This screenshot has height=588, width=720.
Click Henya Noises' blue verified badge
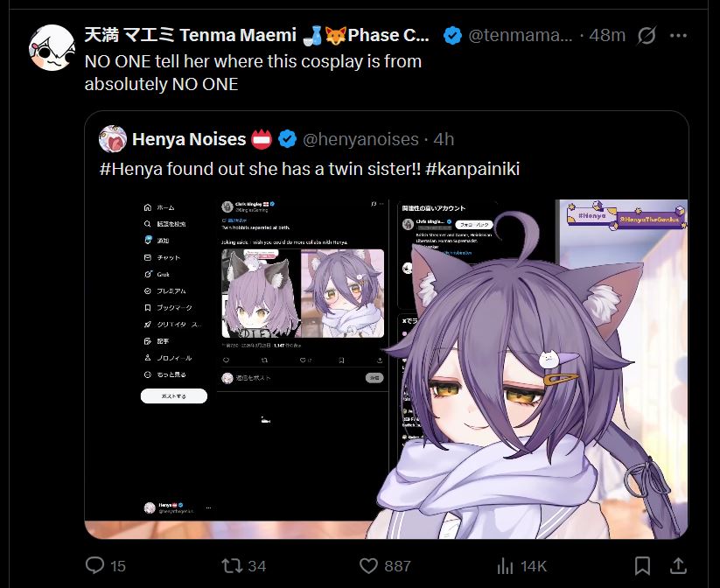point(288,139)
